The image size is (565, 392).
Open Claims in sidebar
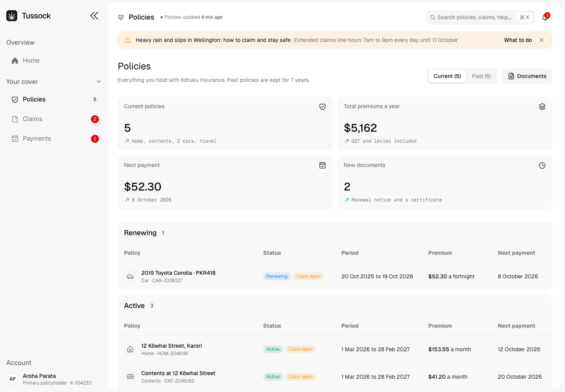(54, 119)
